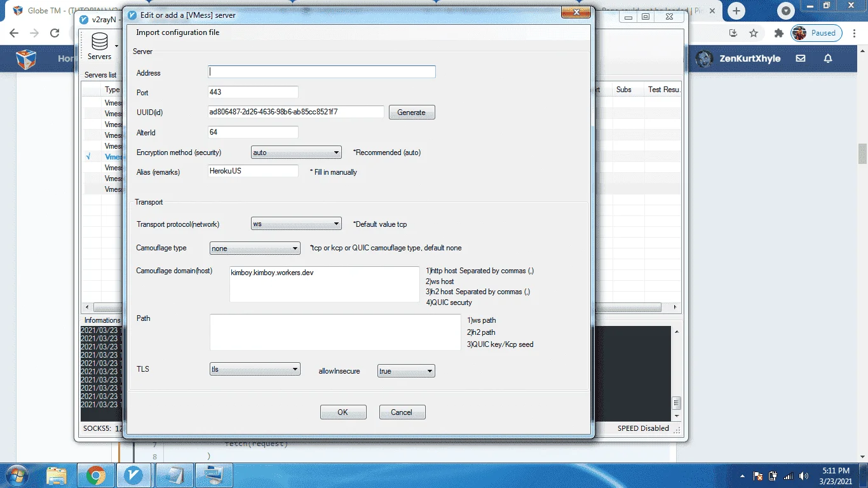Click into the Port field showing 443

(x=254, y=92)
